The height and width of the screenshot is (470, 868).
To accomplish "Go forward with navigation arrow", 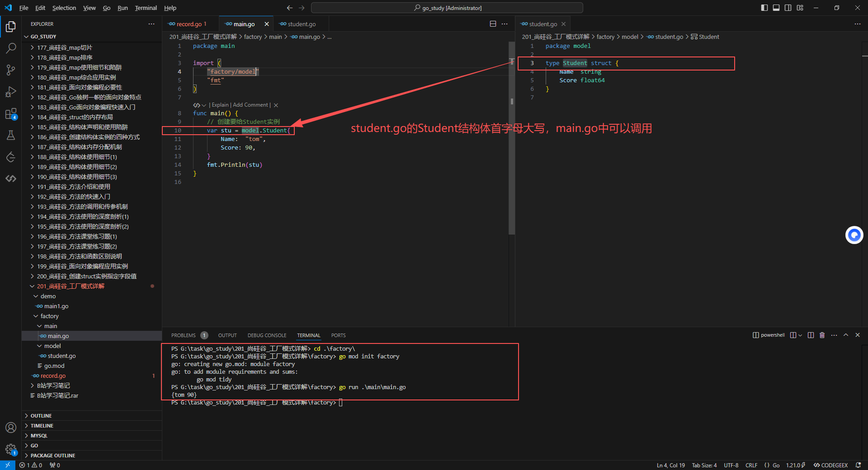I will [302, 8].
